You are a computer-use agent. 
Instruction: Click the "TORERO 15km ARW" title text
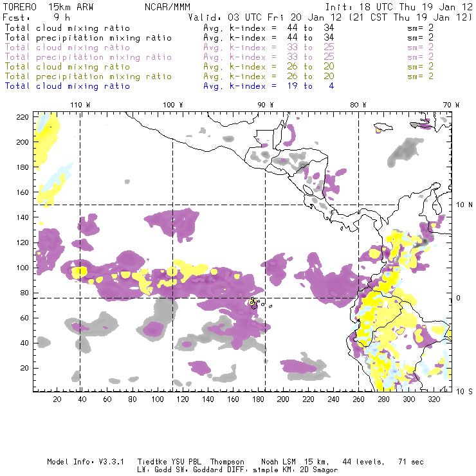click(x=48, y=7)
